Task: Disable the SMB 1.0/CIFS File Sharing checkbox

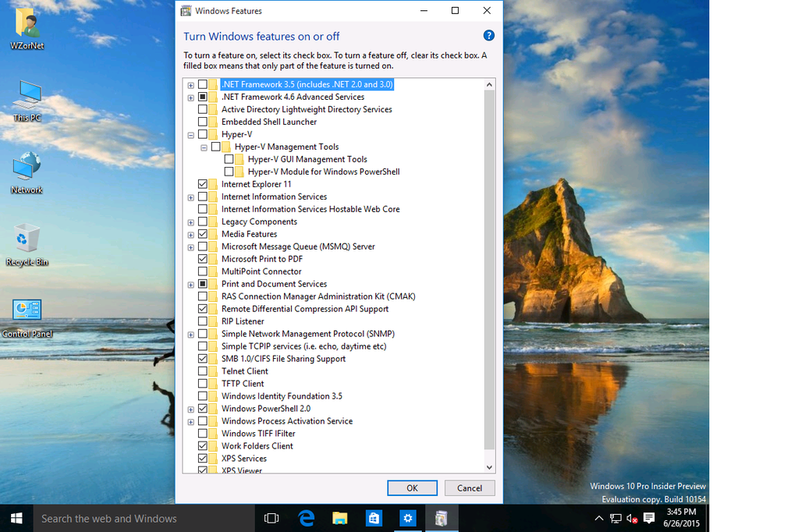Action: pyautogui.click(x=203, y=359)
